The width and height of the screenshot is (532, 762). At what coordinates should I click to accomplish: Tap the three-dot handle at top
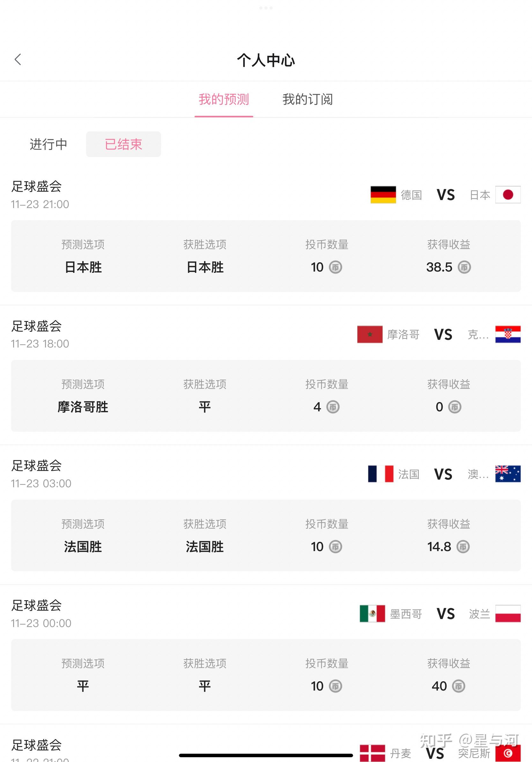click(x=266, y=8)
